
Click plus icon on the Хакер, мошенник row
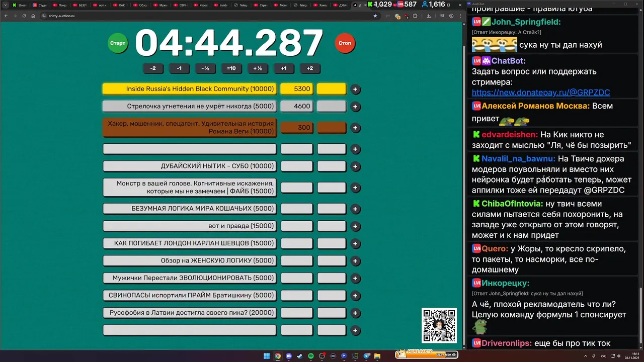(x=355, y=128)
